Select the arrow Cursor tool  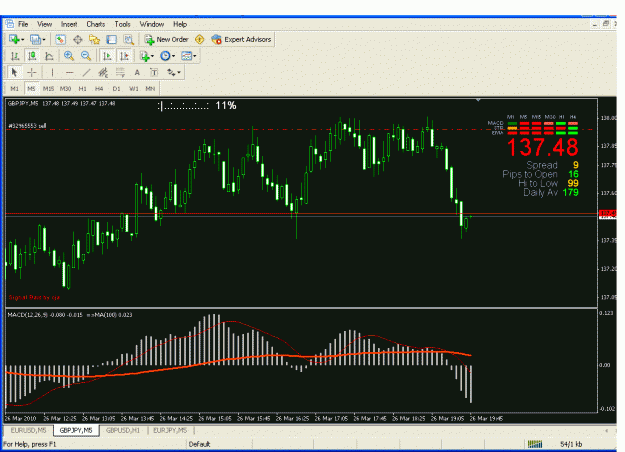click(14, 72)
